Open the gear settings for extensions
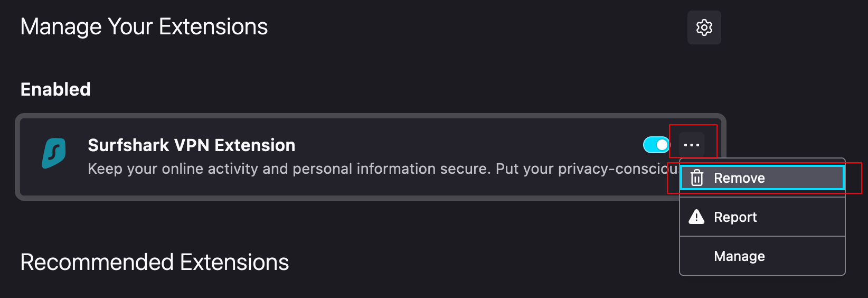This screenshot has height=298, width=868. coord(704,27)
